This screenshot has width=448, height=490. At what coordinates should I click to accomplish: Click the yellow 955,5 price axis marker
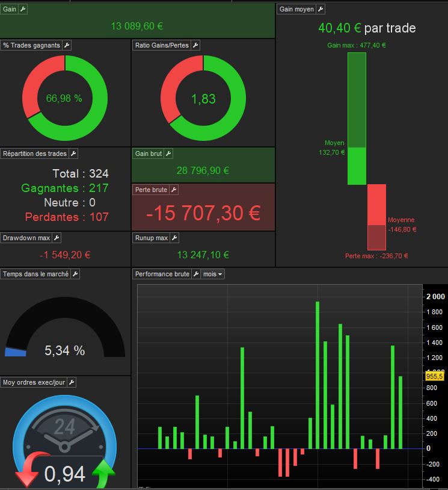(x=434, y=376)
